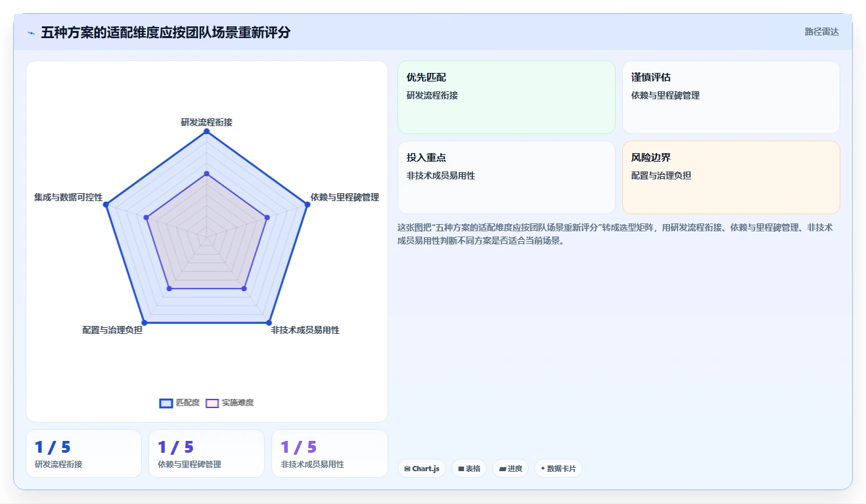Viewport: 866px width, 504px height.
Task: Click the outer data point at 非技术成员易用性
Action: [x=268, y=323]
